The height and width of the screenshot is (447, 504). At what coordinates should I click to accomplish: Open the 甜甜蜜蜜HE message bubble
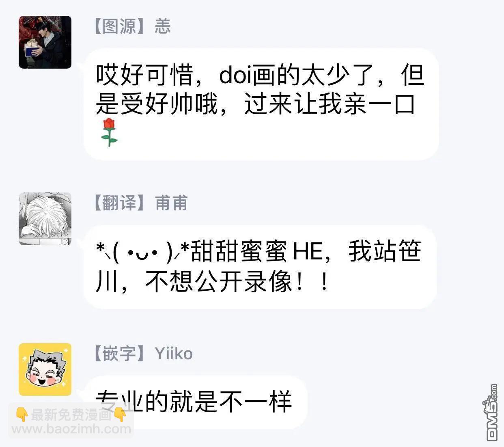(260, 267)
